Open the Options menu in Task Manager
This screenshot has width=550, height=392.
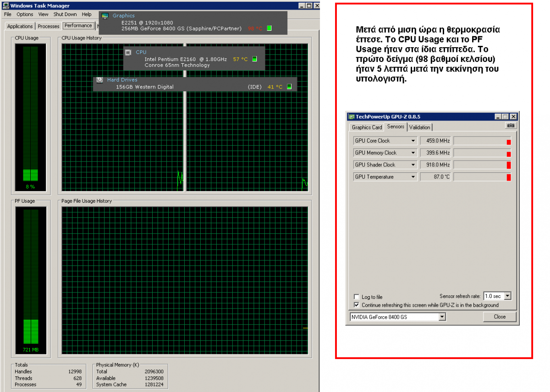tap(25, 14)
